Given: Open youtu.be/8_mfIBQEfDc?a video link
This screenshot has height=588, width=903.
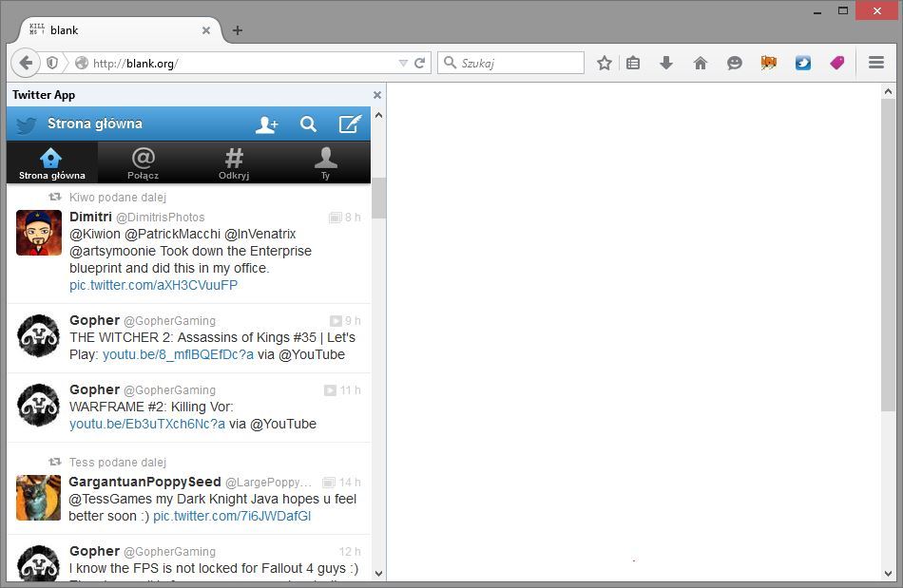Looking at the screenshot, I should tap(178, 354).
